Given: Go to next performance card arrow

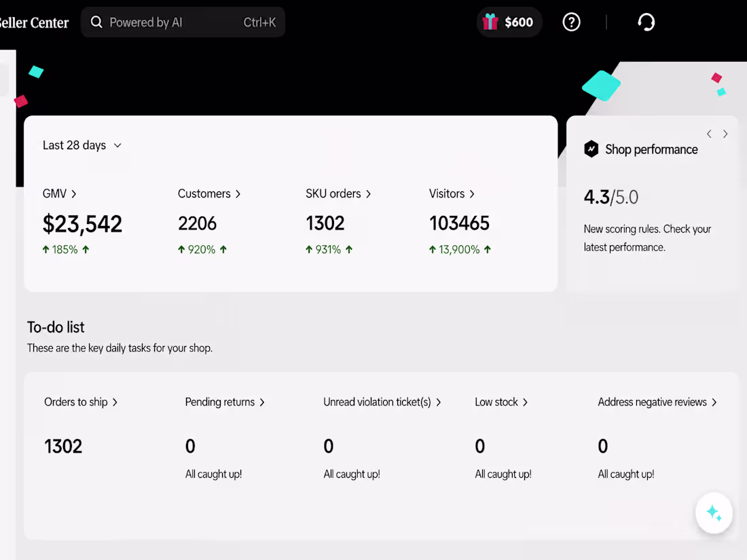Looking at the screenshot, I should click(x=725, y=134).
